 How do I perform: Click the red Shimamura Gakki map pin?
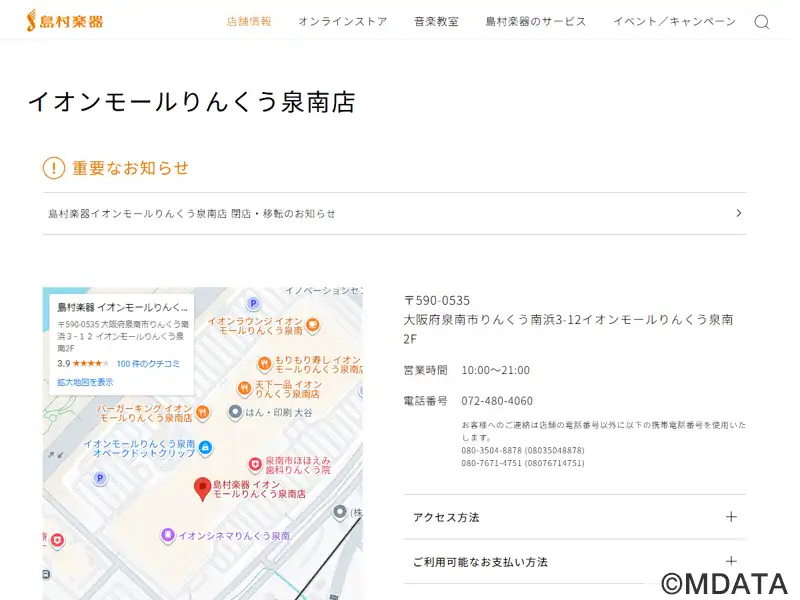pyautogui.click(x=202, y=489)
